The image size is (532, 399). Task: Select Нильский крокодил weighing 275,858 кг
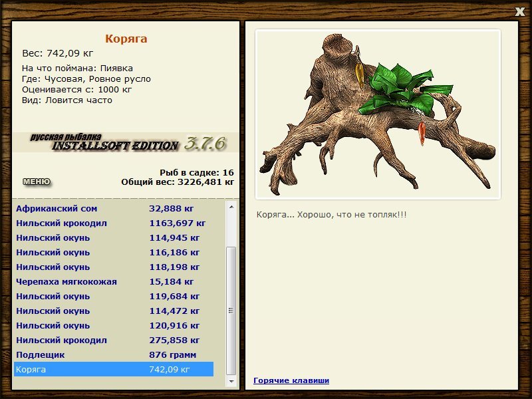click(114, 340)
